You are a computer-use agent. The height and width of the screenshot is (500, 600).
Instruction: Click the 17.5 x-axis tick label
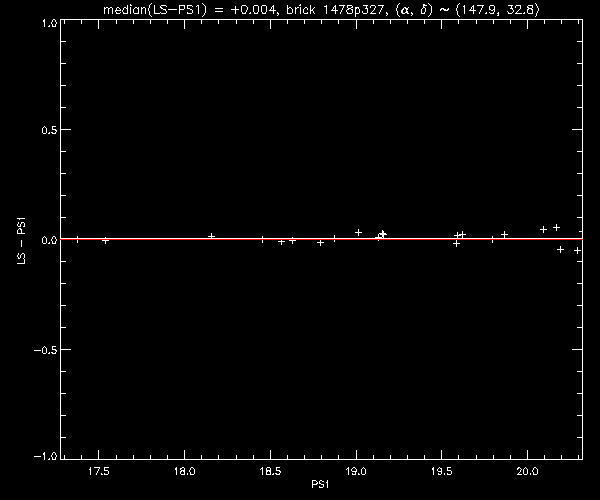coord(99,471)
